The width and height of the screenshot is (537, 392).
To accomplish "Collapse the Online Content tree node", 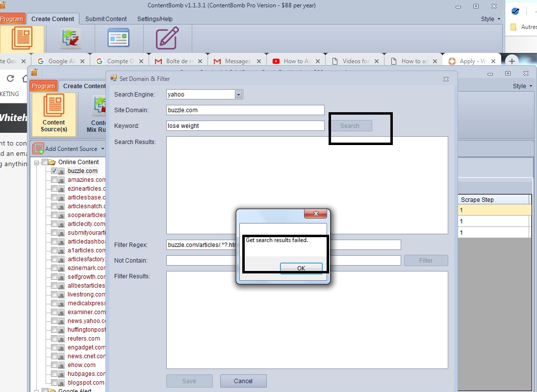I will tap(37, 162).
